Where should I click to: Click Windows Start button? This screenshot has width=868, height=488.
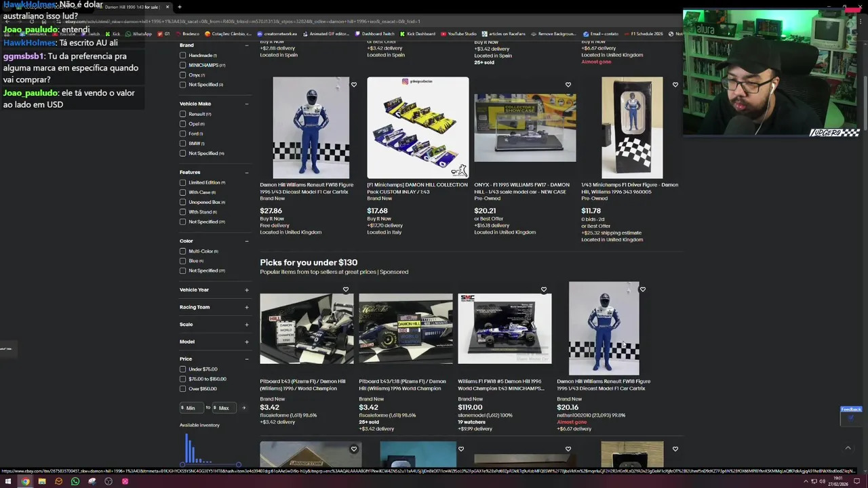(x=8, y=481)
